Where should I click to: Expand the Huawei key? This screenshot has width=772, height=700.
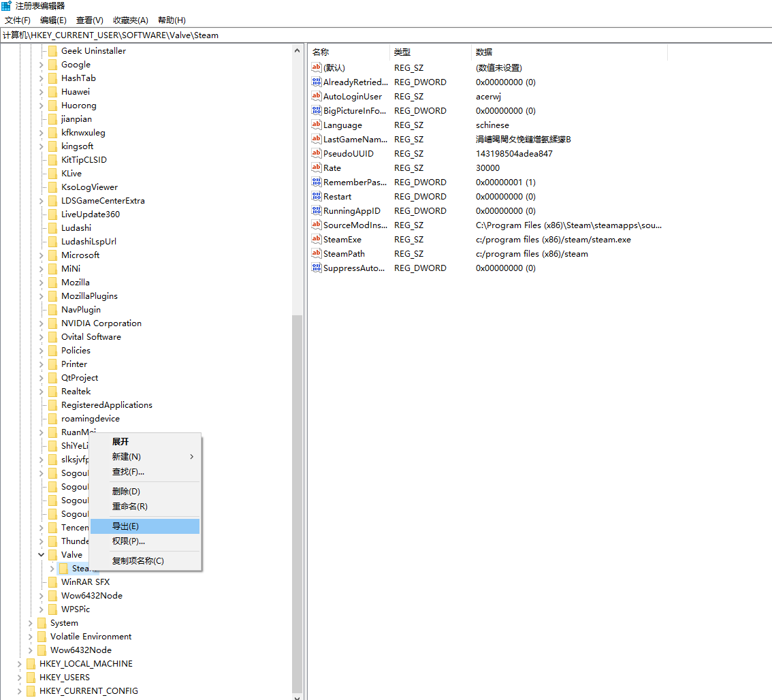click(x=42, y=92)
